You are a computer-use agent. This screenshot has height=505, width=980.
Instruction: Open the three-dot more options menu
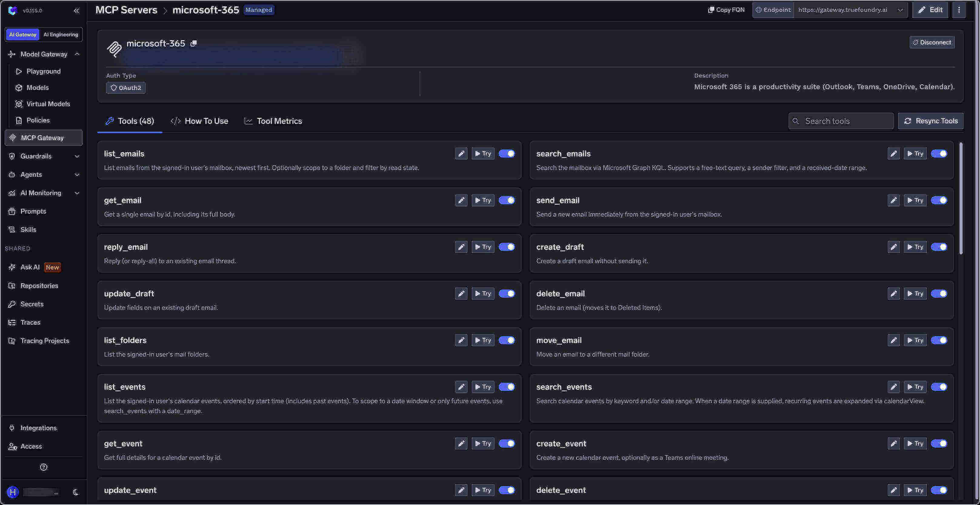(x=959, y=10)
